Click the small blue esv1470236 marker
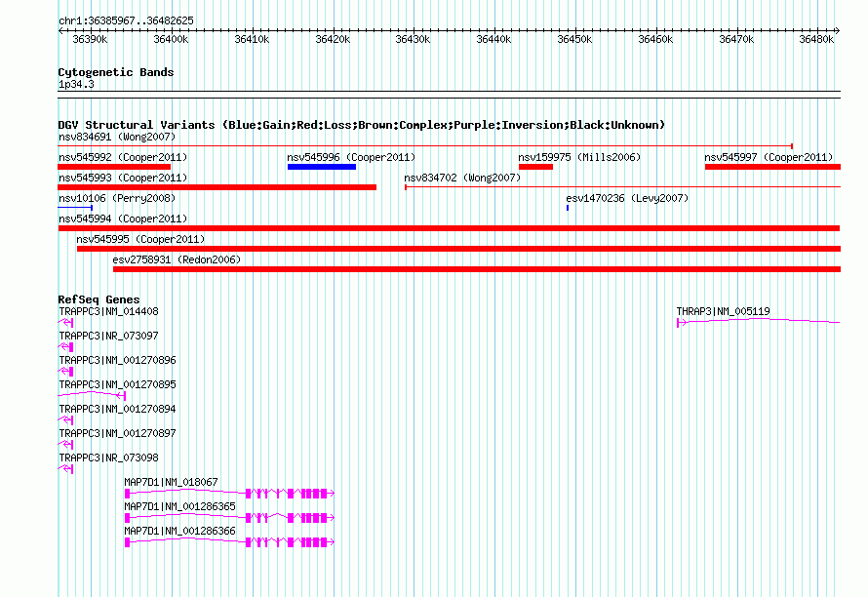868x597 pixels. 568,208
